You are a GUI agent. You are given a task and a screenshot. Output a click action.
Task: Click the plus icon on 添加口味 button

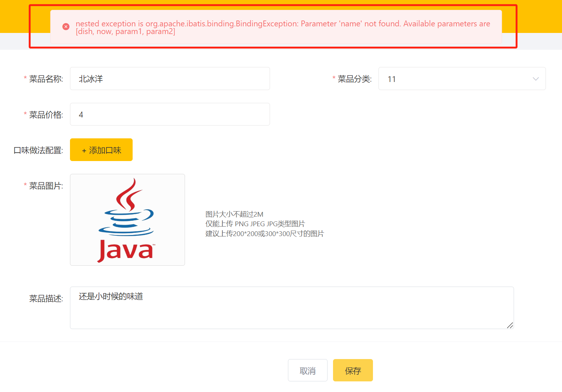point(84,150)
